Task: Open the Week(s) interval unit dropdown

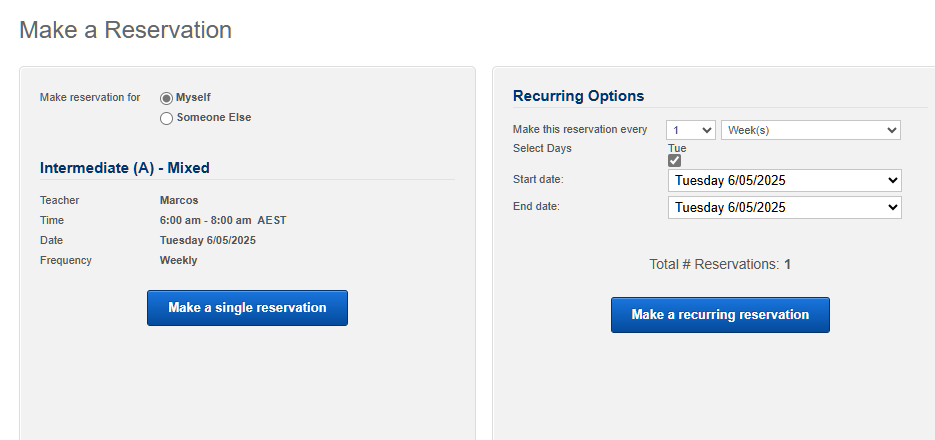Action: [810, 130]
